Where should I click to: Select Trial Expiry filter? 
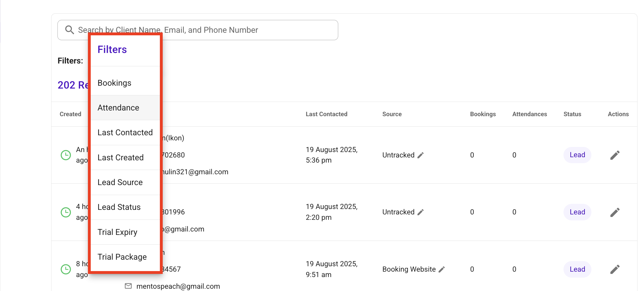(x=125, y=232)
